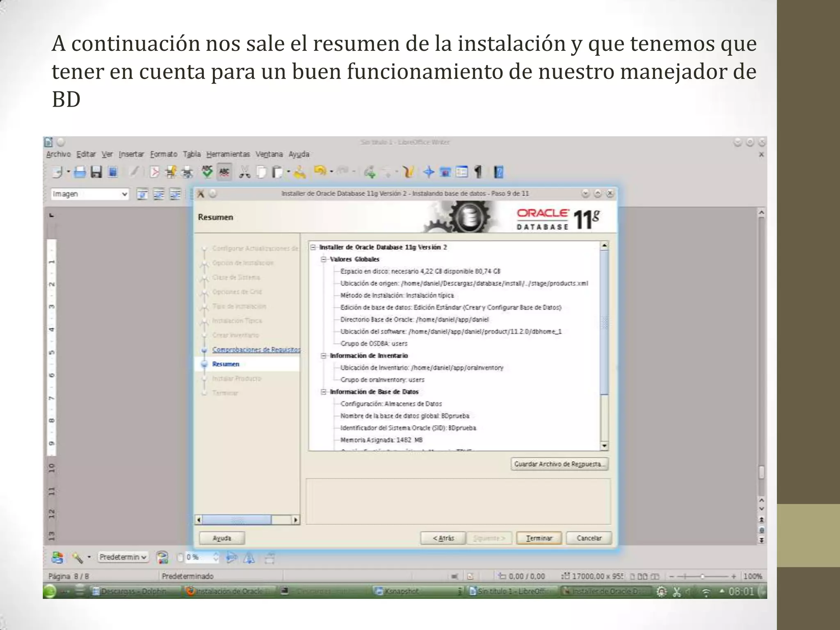Image resolution: width=840 pixels, height=630 pixels.
Task: Switch to Ksnapshot in the taskbar
Action: [418, 591]
